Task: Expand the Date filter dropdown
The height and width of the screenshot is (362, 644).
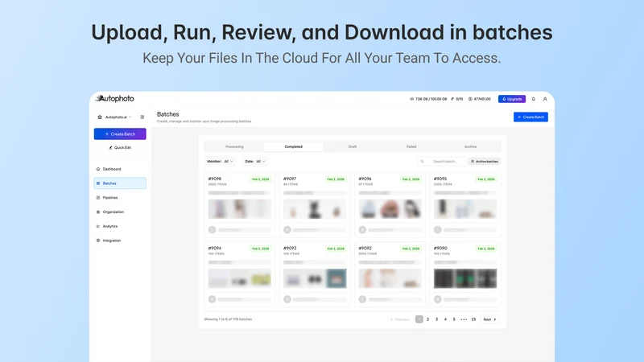Action: coord(255,162)
